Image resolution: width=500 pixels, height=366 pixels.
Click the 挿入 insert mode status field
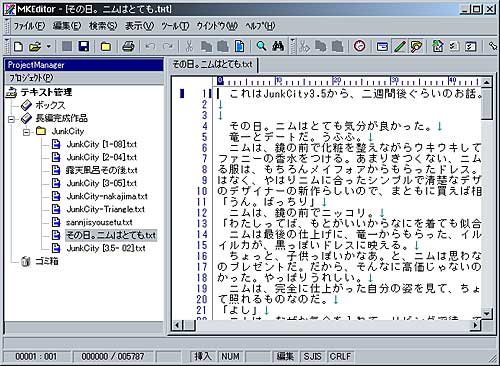(203, 356)
